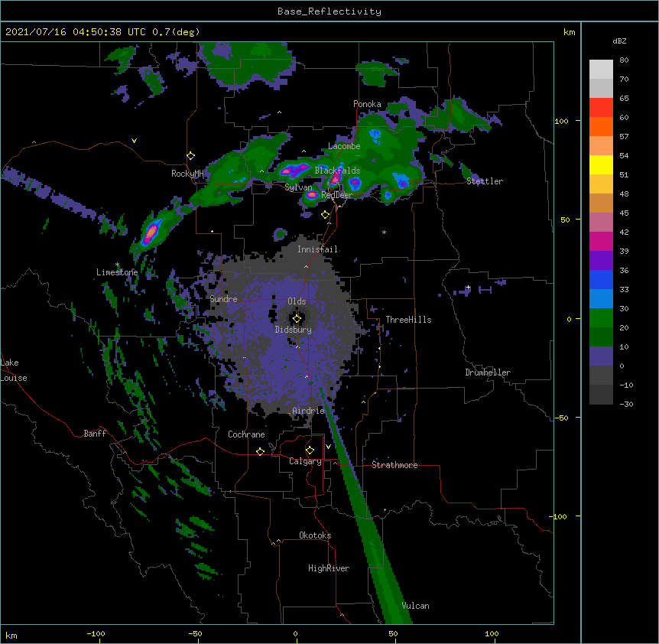Click the ThreeHills town label
Image resolution: width=659 pixels, height=644 pixels.
[x=408, y=320]
